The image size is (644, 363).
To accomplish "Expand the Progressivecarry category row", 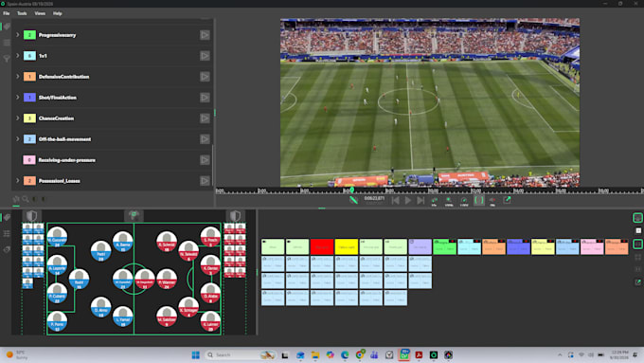I will click(18, 35).
